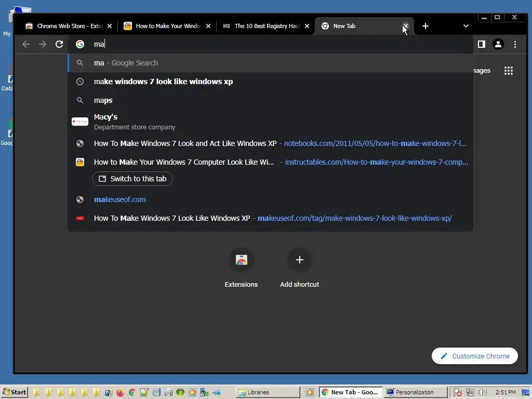Click orange media player taskbar icon
This screenshot has width=532, height=399.
click(310, 392)
